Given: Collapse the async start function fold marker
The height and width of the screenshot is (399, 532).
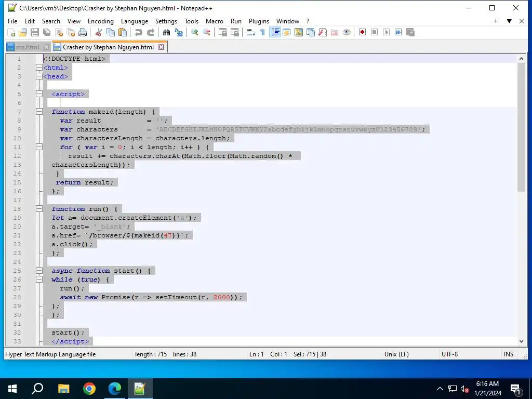Looking at the screenshot, I should tap(39, 270).
